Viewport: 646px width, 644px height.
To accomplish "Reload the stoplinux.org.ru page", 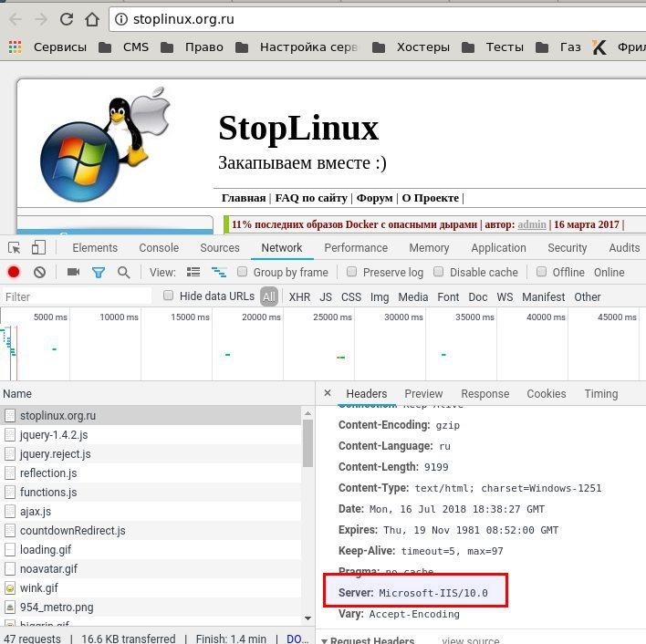I will point(67,19).
